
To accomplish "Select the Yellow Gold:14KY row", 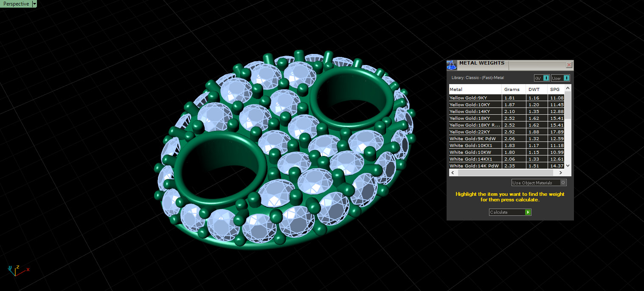I will pyautogui.click(x=507, y=111).
